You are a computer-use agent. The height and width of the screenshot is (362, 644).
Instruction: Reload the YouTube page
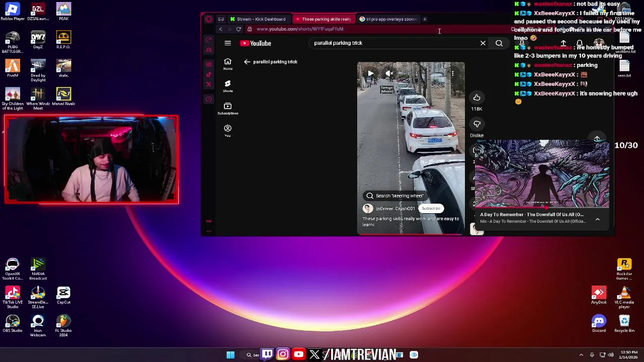click(x=238, y=29)
